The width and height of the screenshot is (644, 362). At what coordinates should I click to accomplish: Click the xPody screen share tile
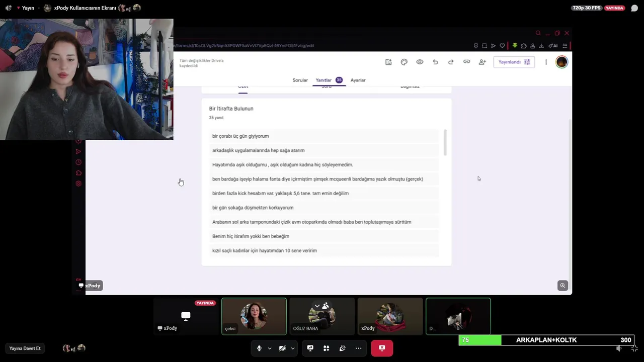186,316
